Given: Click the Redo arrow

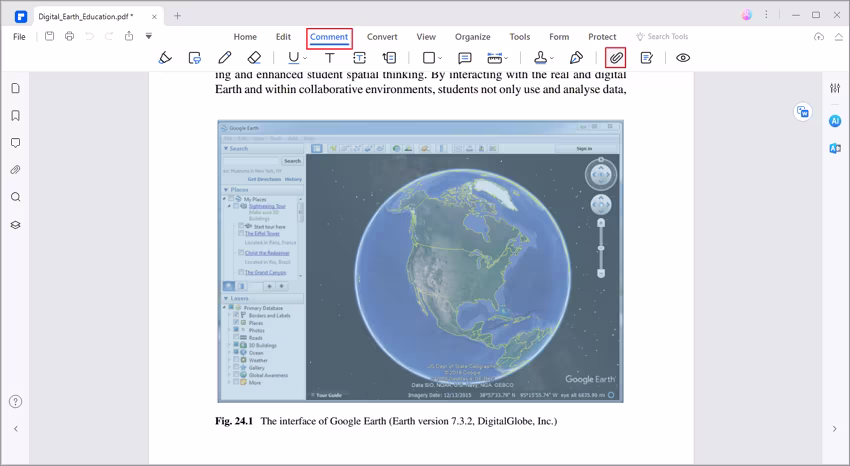Looking at the screenshot, I should [x=109, y=36].
